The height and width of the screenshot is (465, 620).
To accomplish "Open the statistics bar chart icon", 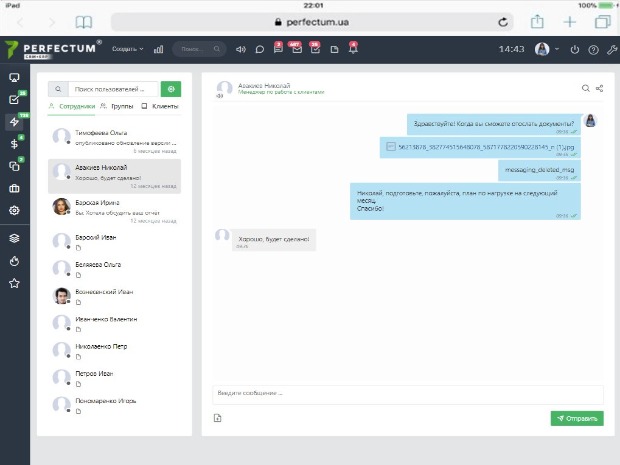I will pos(158,49).
